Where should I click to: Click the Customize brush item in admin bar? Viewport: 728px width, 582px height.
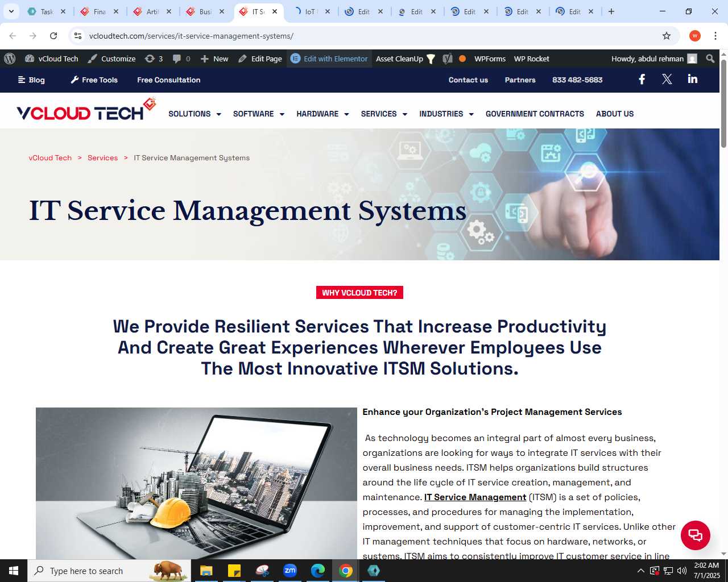111,59
